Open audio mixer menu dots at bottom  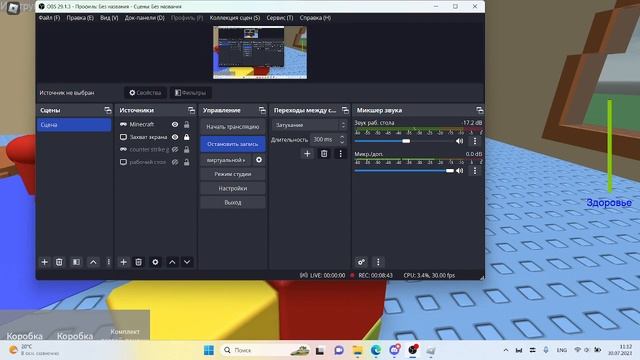pyautogui.click(x=378, y=262)
